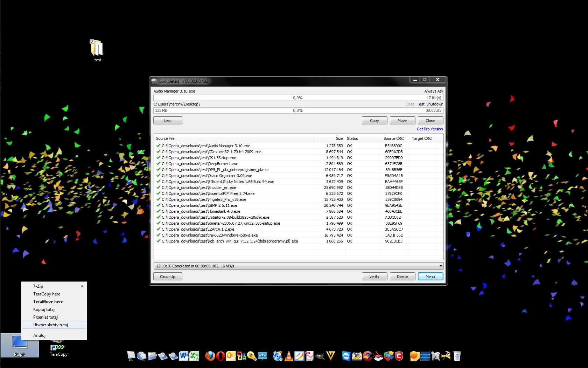Select the IZArc4.1.2.exe row

click(298, 229)
